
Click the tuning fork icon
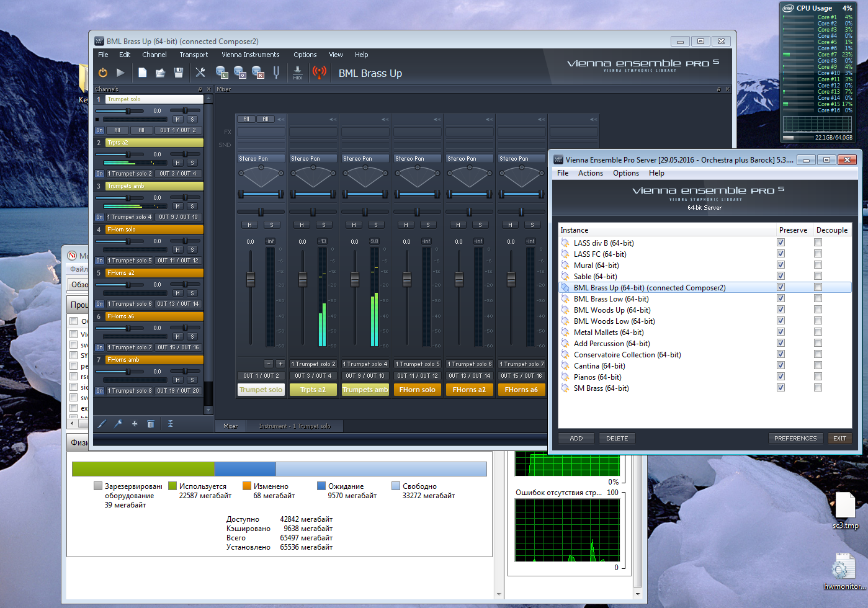pos(277,73)
